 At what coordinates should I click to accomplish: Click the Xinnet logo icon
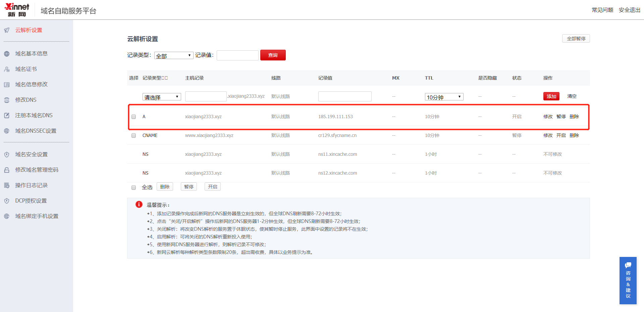coord(17,10)
